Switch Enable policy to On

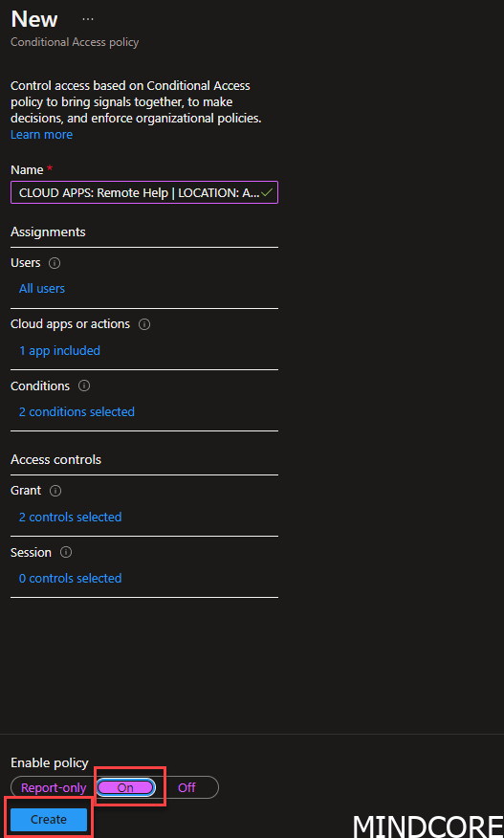[125, 787]
